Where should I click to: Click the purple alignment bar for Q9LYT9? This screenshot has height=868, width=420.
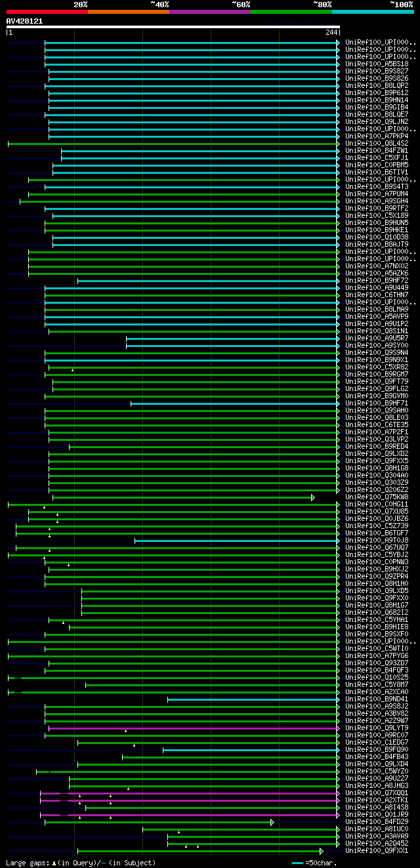[194, 728]
